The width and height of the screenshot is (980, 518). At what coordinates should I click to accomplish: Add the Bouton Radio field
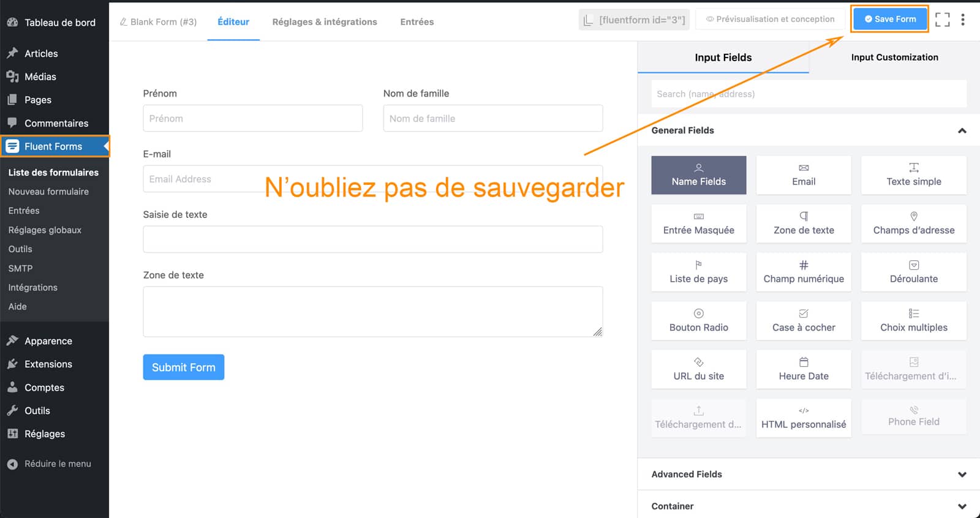pos(698,320)
